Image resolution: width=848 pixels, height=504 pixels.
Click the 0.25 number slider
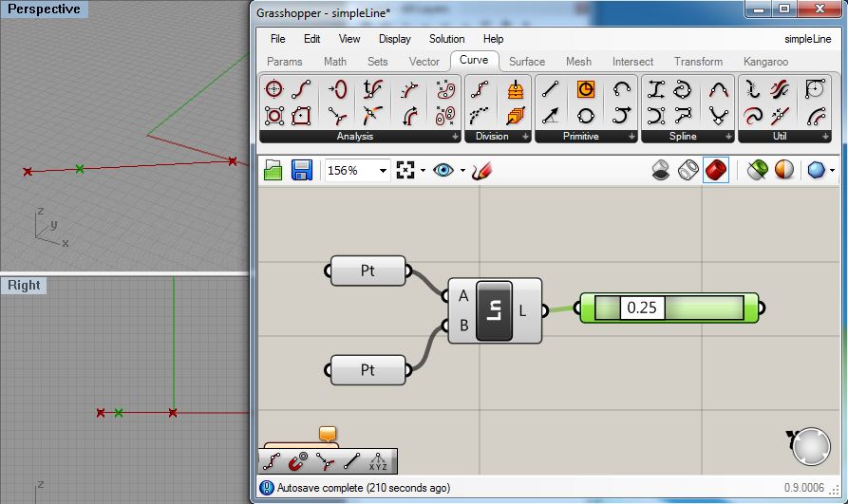tap(669, 308)
